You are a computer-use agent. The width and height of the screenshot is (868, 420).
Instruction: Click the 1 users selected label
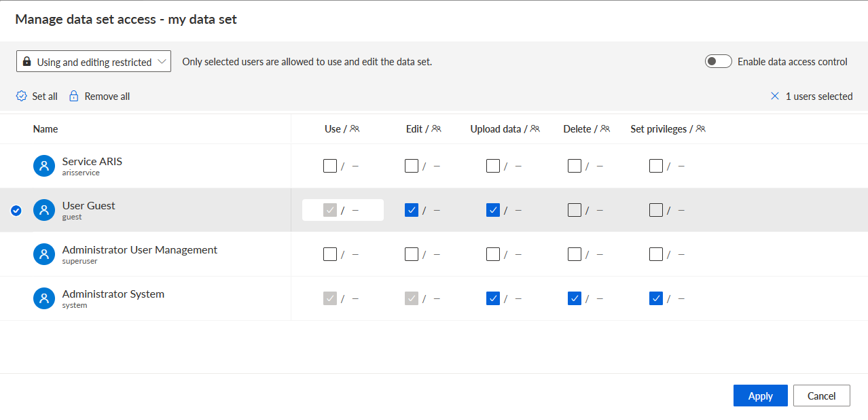coord(819,97)
